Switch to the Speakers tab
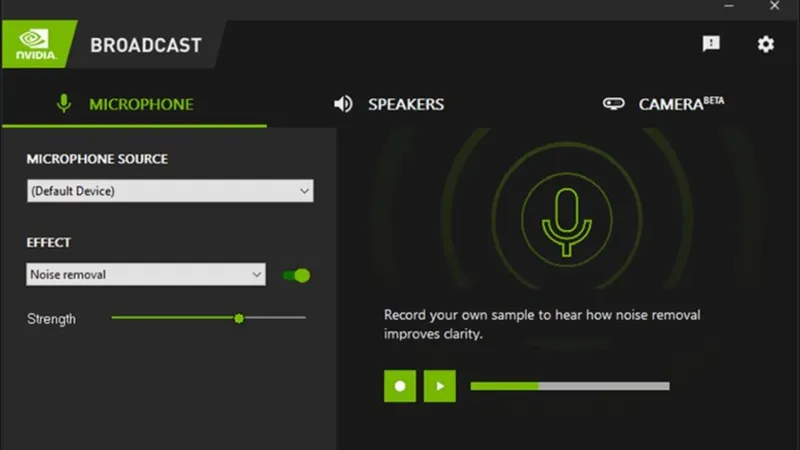This screenshot has width=800, height=450. tap(389, 104)
